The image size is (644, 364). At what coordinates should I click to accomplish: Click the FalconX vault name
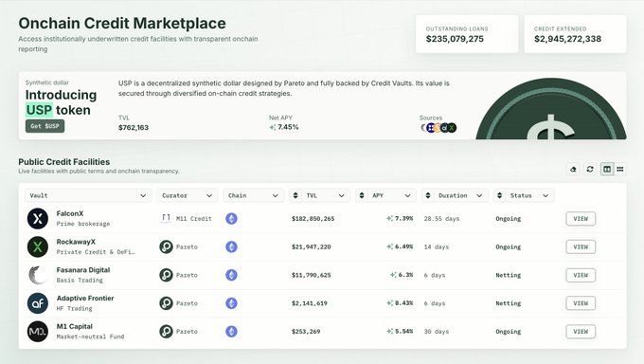click(x=70, y=213)
